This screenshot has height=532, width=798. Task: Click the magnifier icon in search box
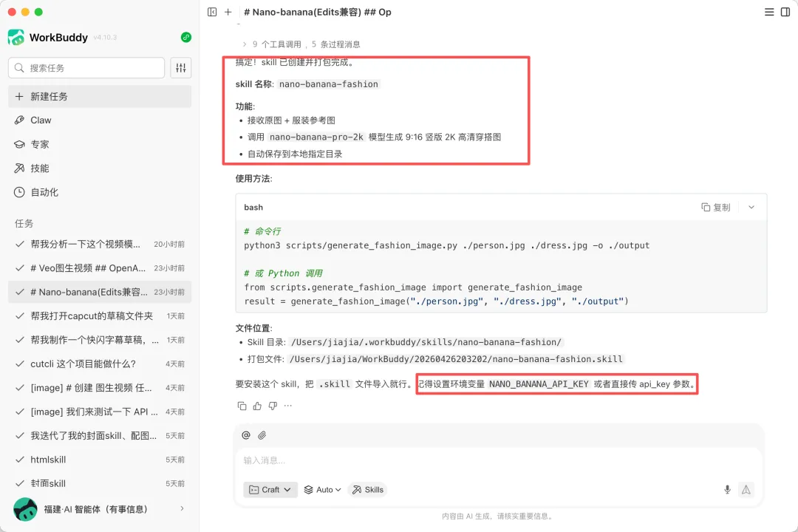(x=19, y=68)
